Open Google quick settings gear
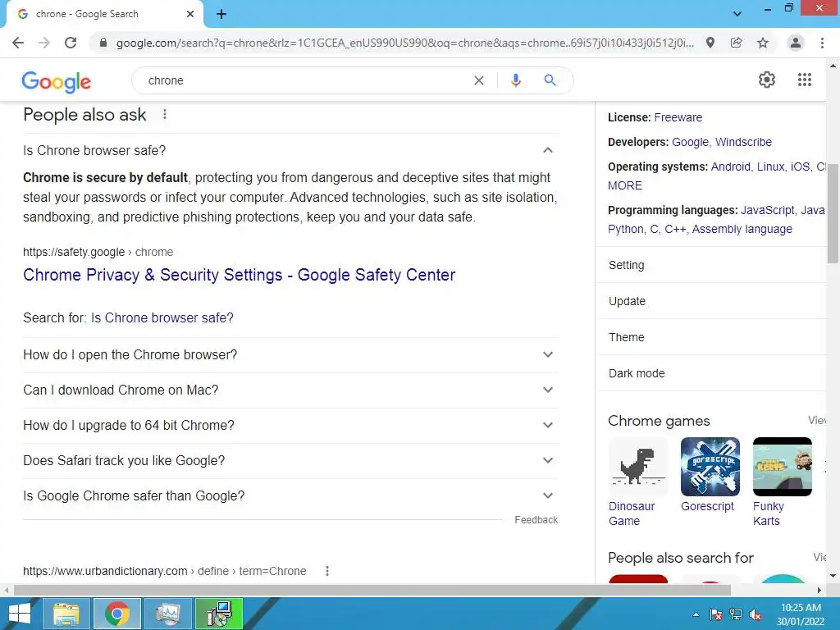840x630 pixels. tap(767, 80)
